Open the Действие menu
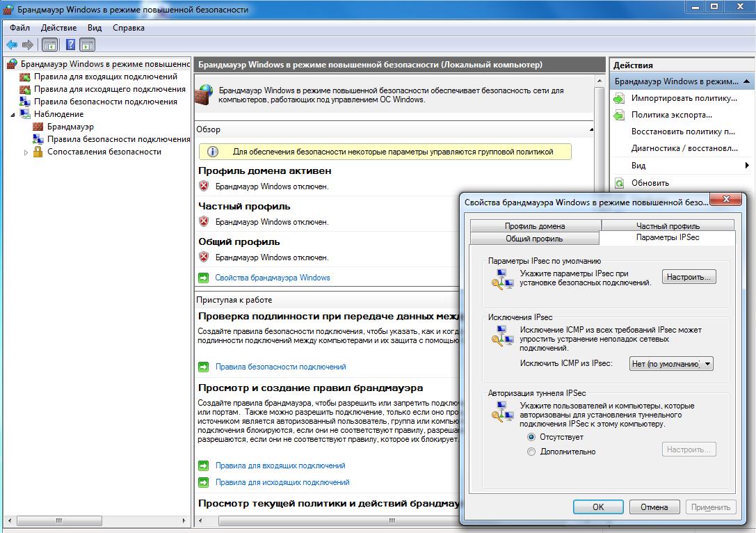This screenshot has width=756, height=533. pos(59,28)
